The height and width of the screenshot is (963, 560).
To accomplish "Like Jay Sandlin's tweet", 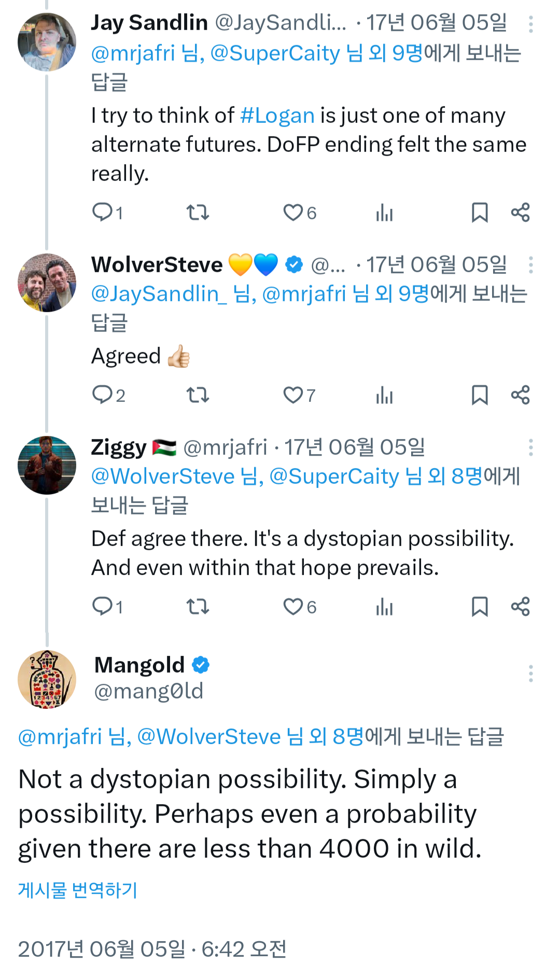I will [293, 213].
